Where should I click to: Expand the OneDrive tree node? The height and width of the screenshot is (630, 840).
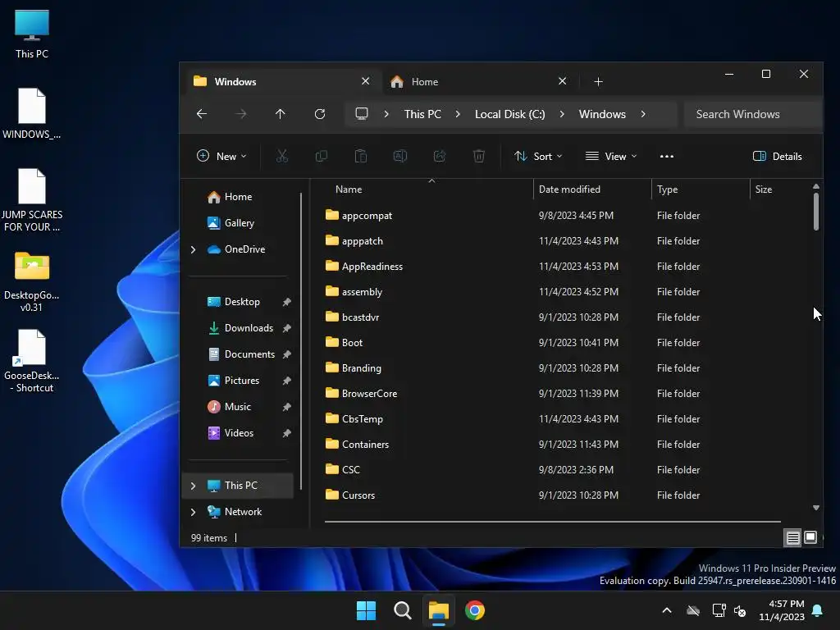click(194, 249)
